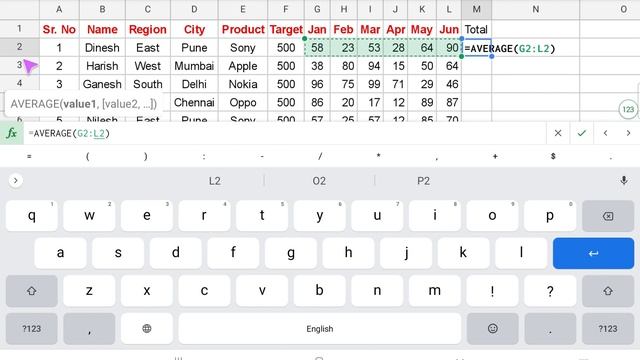
Task: Tap the z key
Action: (89, 291)
